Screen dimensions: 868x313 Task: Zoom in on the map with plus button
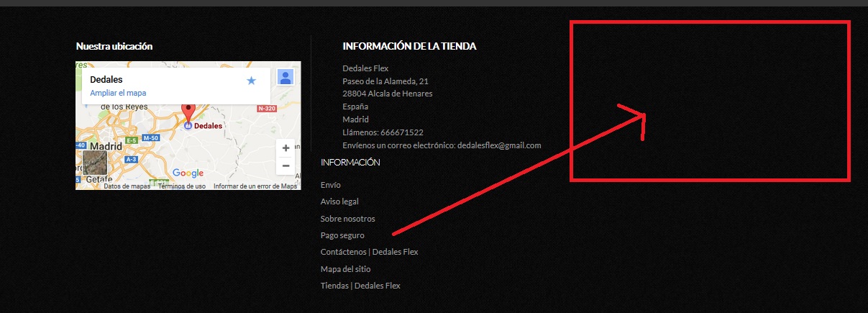point(285,148)
